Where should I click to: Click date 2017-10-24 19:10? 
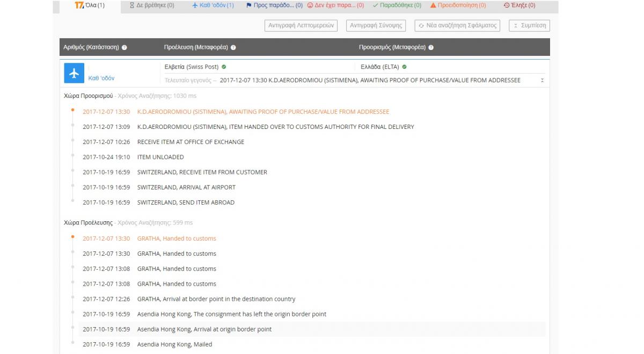(106, 157)
